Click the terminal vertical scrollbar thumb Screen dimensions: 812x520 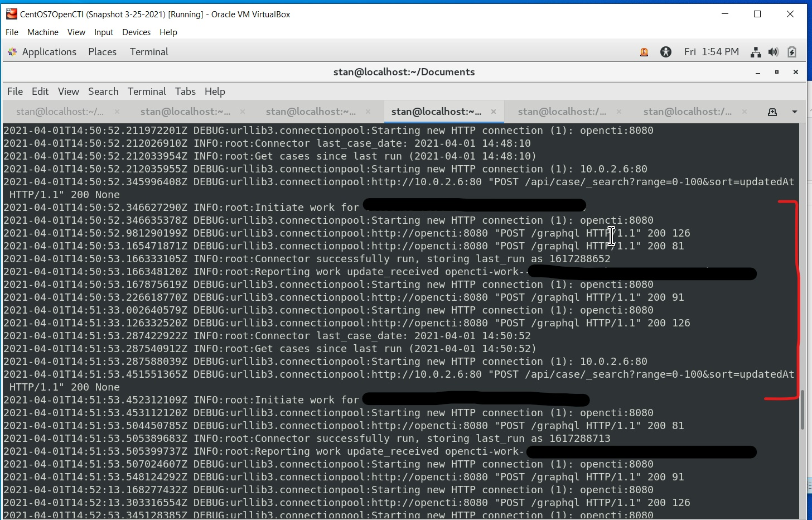pos(803,410)
